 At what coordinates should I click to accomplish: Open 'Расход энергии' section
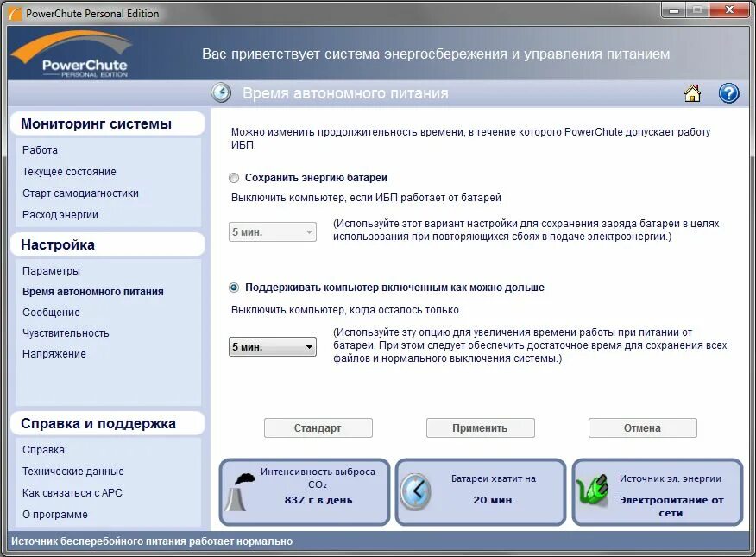60,215
